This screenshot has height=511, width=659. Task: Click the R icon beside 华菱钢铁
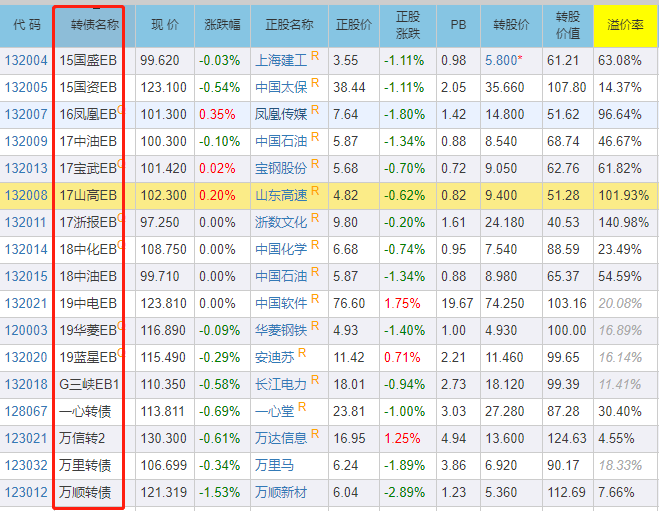(x=315, y=326)
